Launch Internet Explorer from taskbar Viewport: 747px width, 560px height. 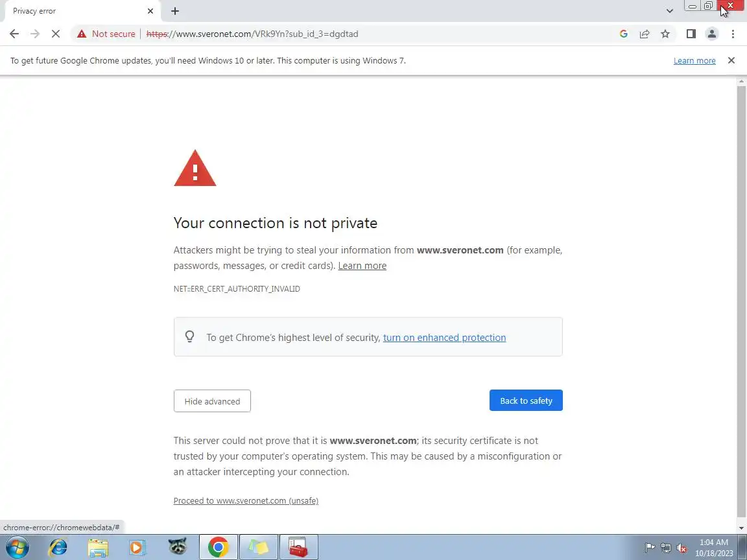point(58,547)
